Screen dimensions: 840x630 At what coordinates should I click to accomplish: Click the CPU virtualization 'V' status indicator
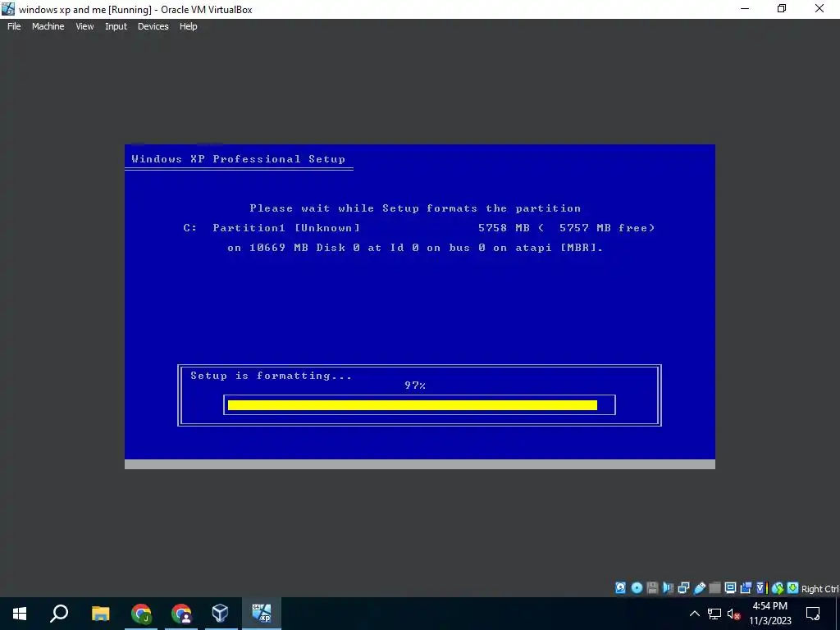tap(762, 587)
